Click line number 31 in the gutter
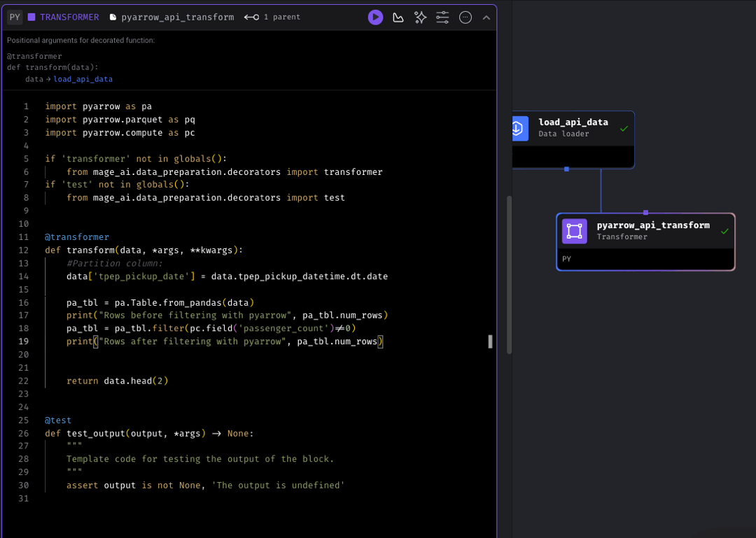This screenshot has width=756, height=538. pos(24,498)
